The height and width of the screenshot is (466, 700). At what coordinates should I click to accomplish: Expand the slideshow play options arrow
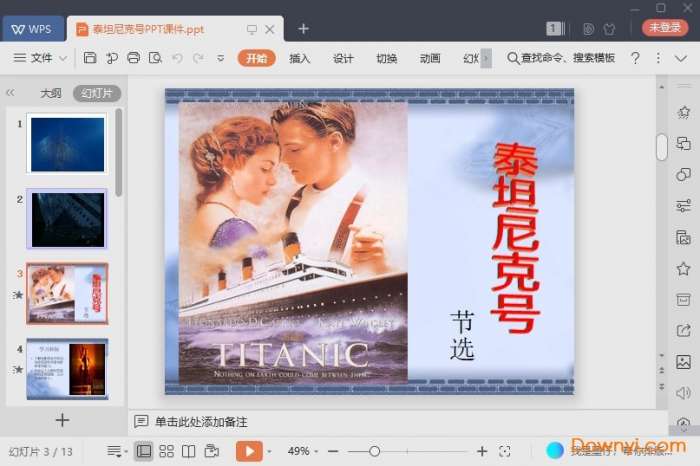pyautogui.click(x=269, y=452)
